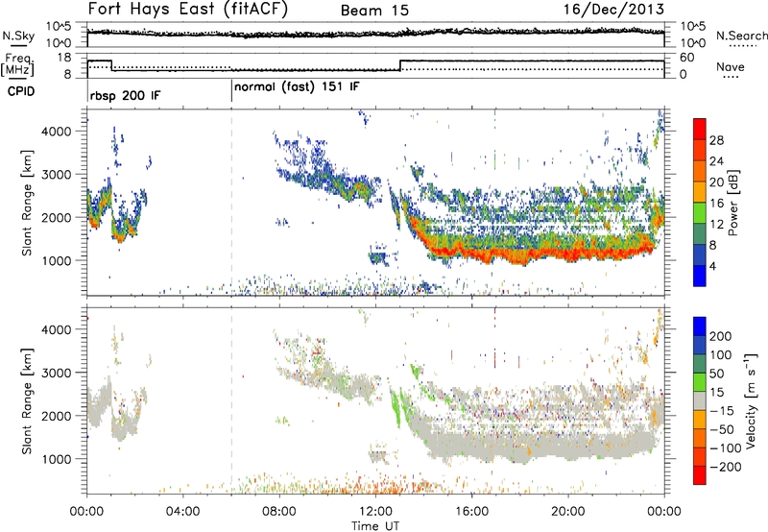Click the '3000' tick on the velocity panel axis

click(x=57, y=373)
